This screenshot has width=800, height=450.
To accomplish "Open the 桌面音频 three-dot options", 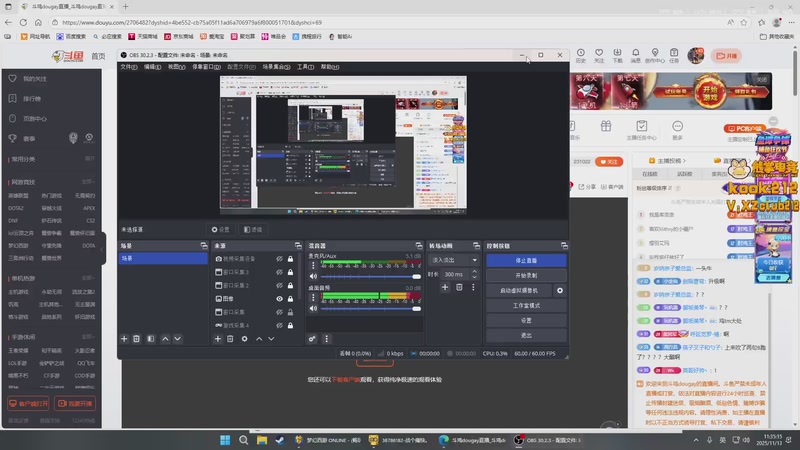I will pyautogui.click(x=313, y=297).
